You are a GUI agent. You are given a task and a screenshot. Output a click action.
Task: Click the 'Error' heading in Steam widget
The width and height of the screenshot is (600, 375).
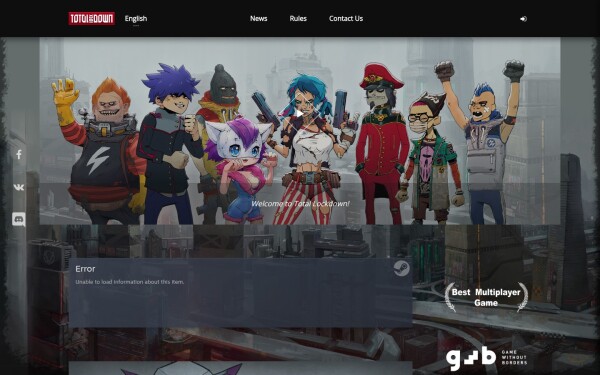point(85,269)
